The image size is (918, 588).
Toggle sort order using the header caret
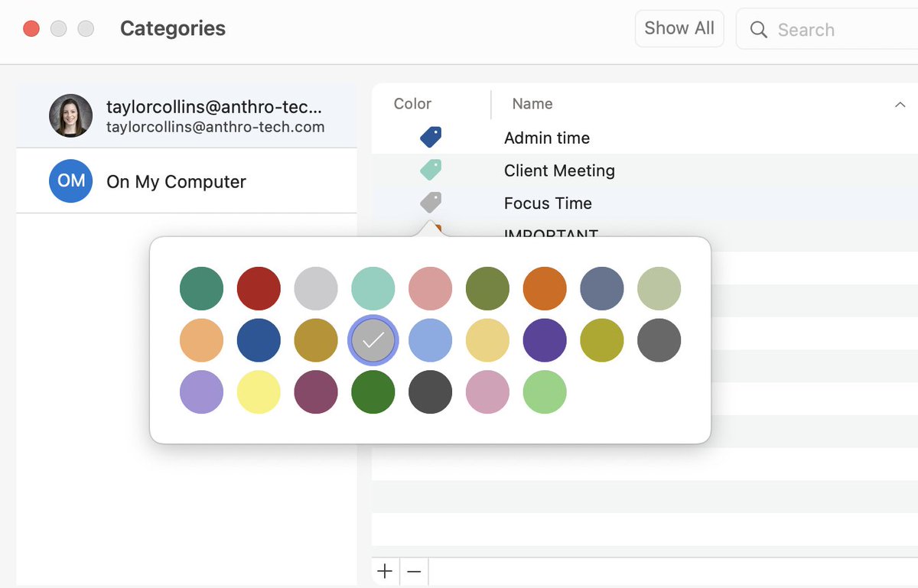click(900, 105)
